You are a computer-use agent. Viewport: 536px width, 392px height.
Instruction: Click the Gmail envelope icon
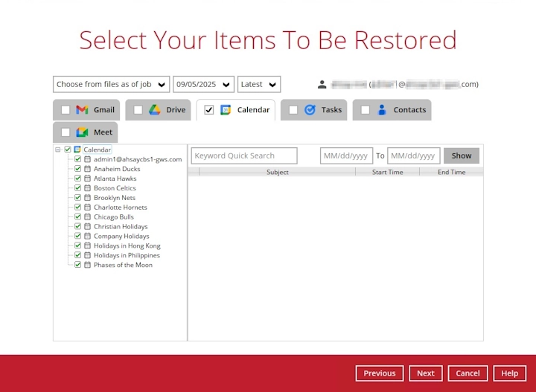click(82, 110)
